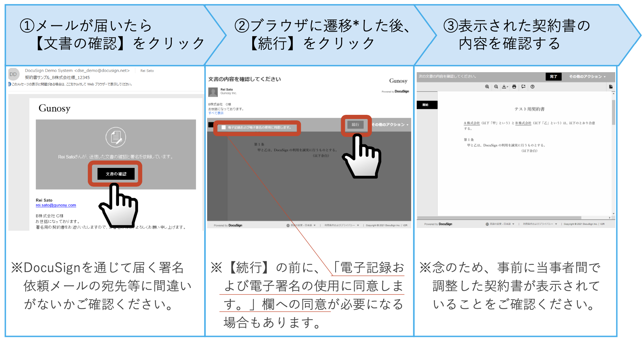
Task: Click the vertical scrollbar of the contract viewer
Action: (x=613, y=112)
